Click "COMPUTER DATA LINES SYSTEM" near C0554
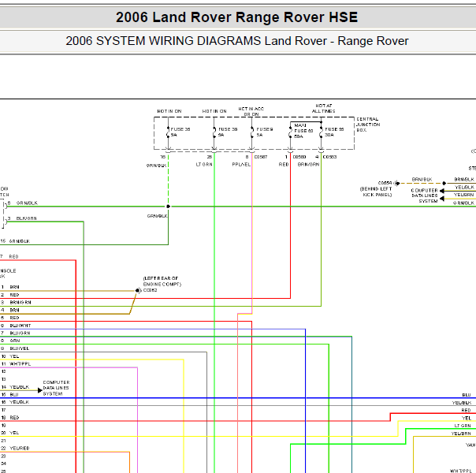The width and height of the screenshot is (476, 473). (x=425, y=196)
